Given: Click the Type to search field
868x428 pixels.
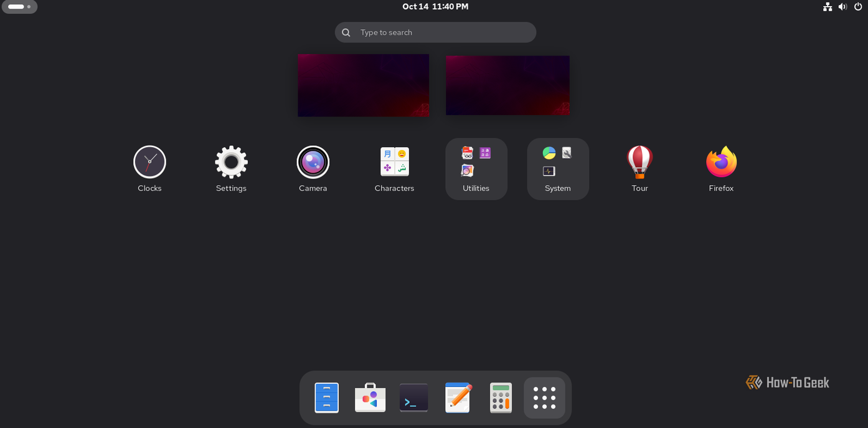Looking at the screenshot, I should (x=435, y=32).
